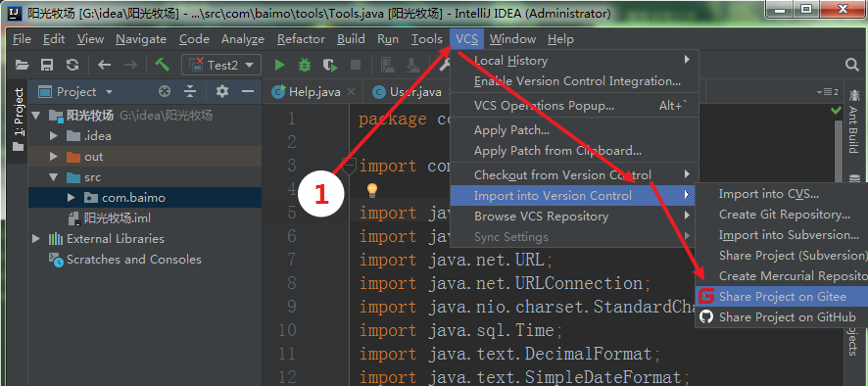Screen dimensions: 868x386
Task: Click the Gitee logo icon in submenu
Action: click(x=706, y=296)
